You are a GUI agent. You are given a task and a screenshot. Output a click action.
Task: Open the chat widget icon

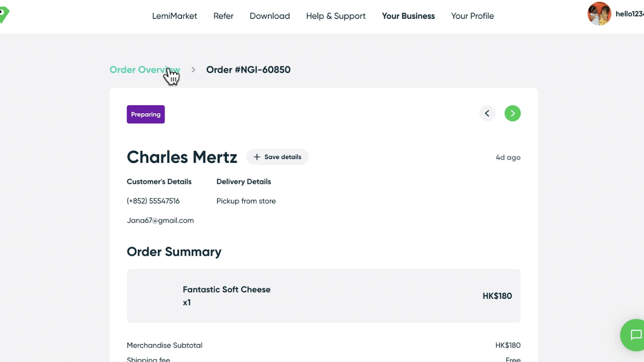635,335
